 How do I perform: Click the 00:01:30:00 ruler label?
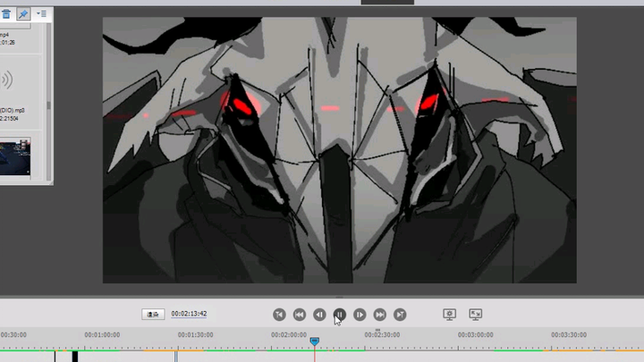coord(196,335)
